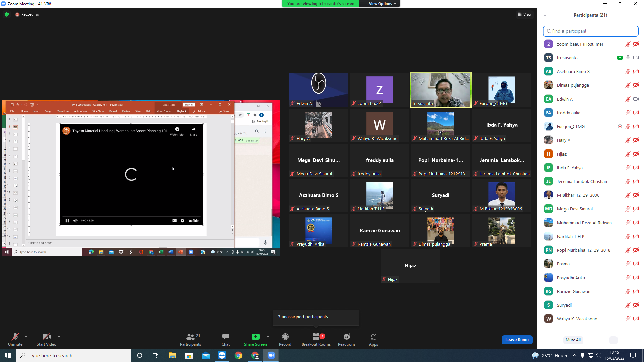This screenshot has width=644, height=362.
Task: Click zoom baa01's muted microphone icon
Action: click(628, 44)
